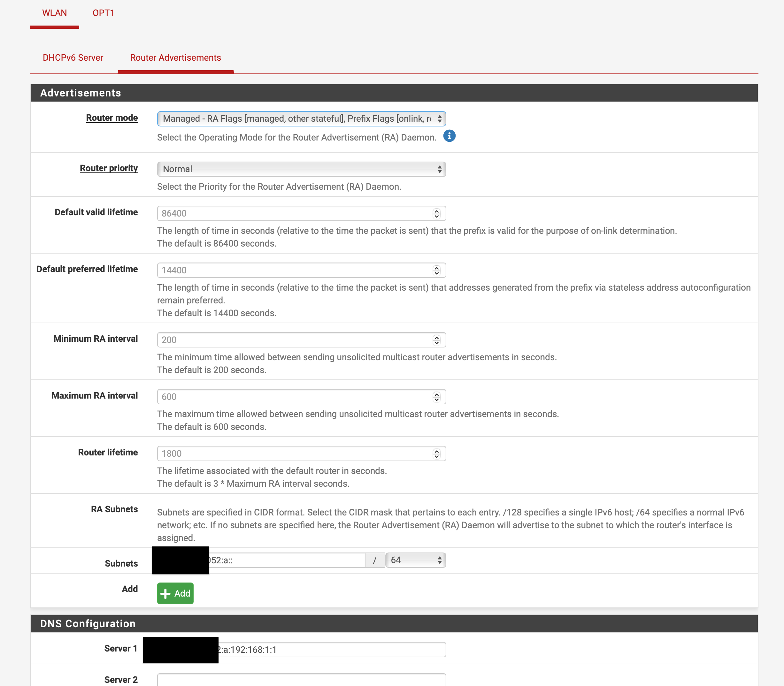
Task: Click the Default preferred lifetime stepper arrows
Action: click(x=437, y=270)
